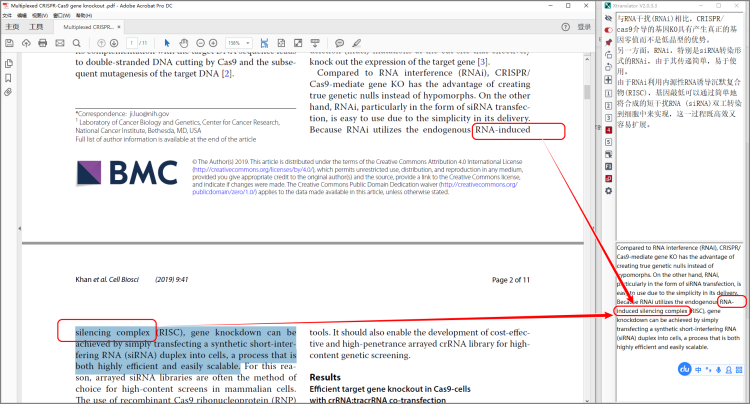The image size is (750, 404).
Task: Toggle translation engine 4 in Xtranslator sidebar
Action: [609, 130]
